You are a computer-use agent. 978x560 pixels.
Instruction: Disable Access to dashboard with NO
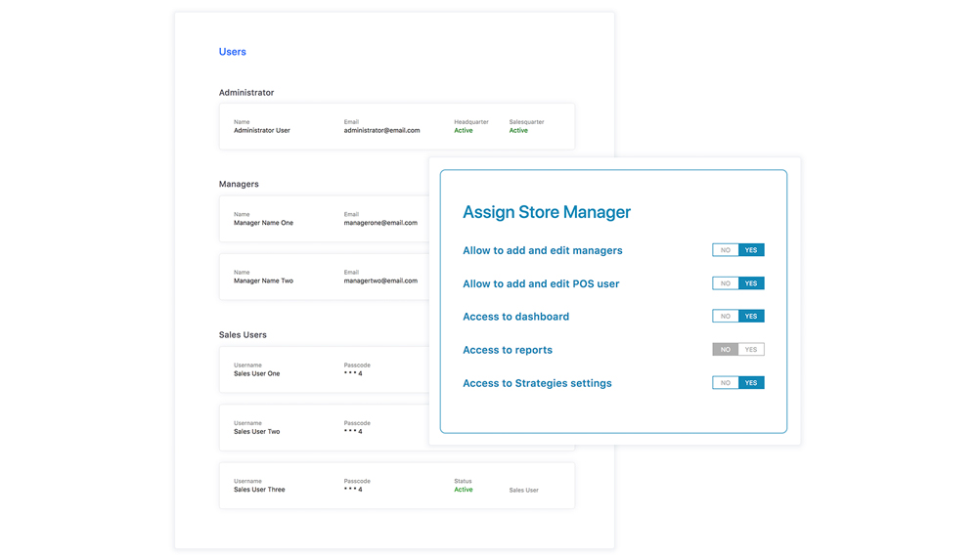click(725, 317)
